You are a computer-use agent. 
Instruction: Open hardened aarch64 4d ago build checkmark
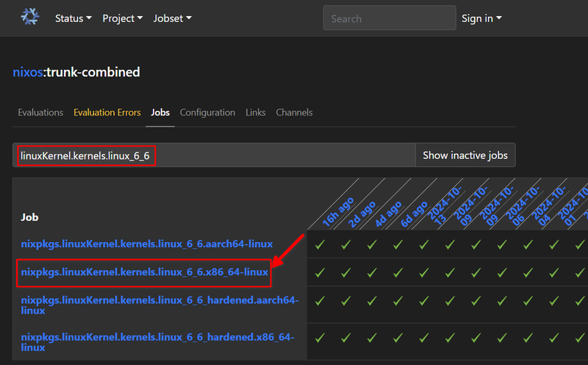372,301
